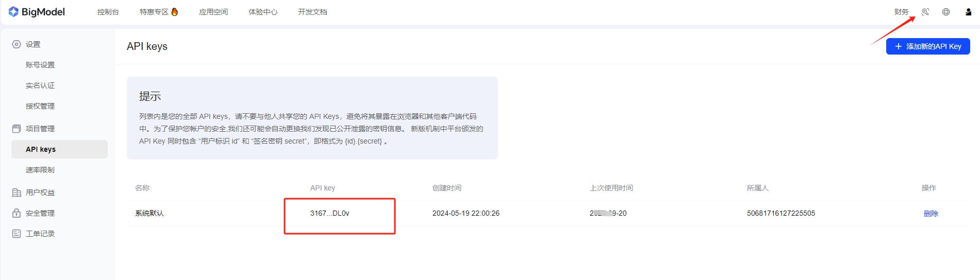Click the 工单记录 list icon
This screenshot has width=980, height=280.
pos(16,234)
